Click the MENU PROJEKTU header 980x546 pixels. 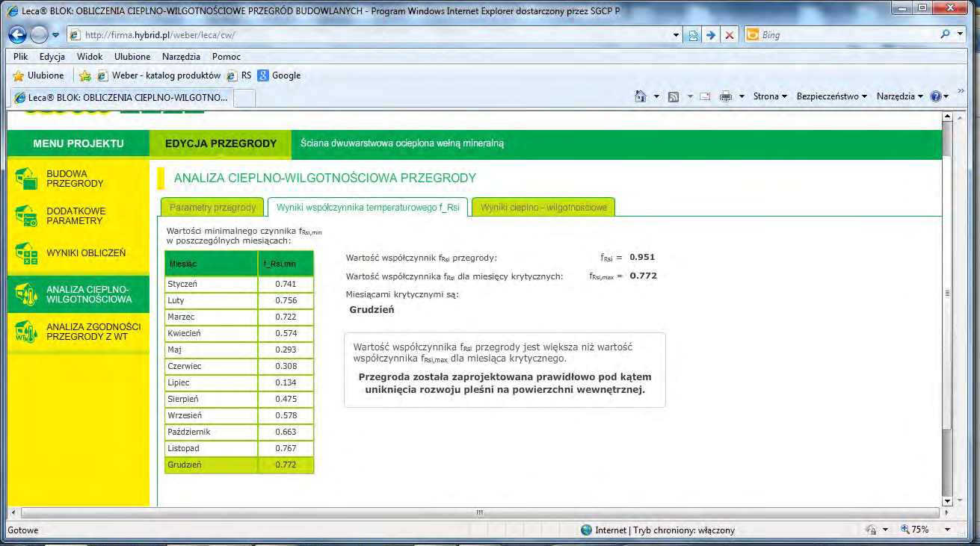coord(78,143)
